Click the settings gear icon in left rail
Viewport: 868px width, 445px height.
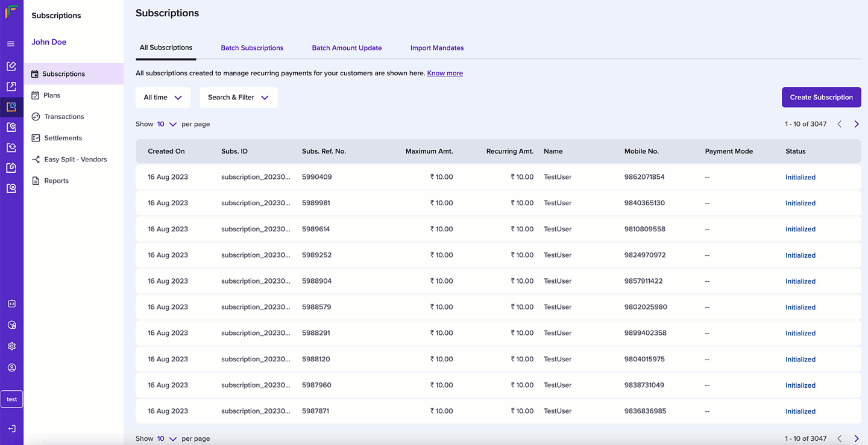click(x=11, y=346)
